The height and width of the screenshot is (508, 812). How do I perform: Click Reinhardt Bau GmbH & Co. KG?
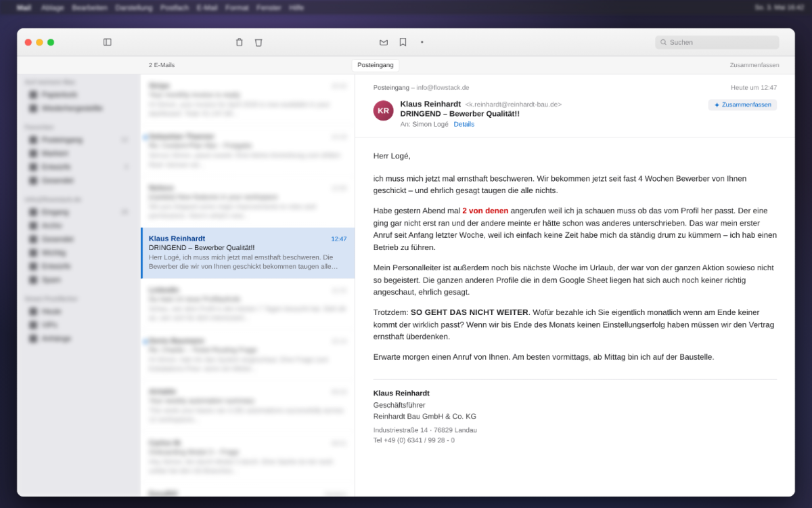pos(424,417)
